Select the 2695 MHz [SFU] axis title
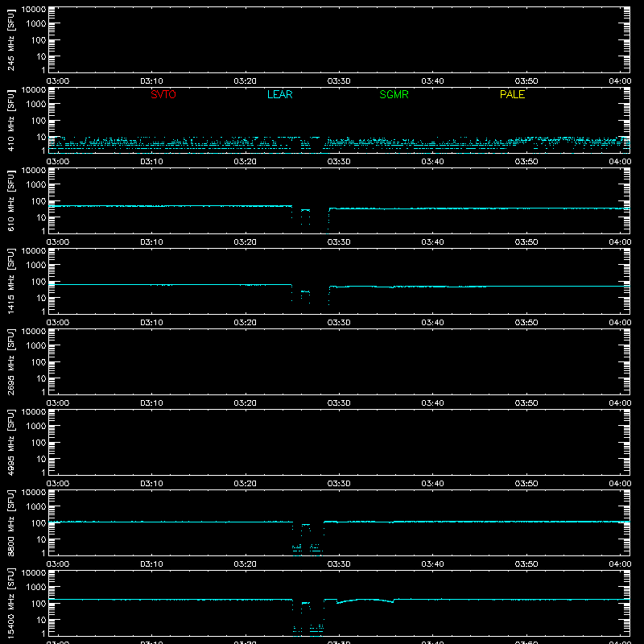Image resolution: width=644 pixels, height=644 pixels. pyautogui.click(x=10, y=361)
